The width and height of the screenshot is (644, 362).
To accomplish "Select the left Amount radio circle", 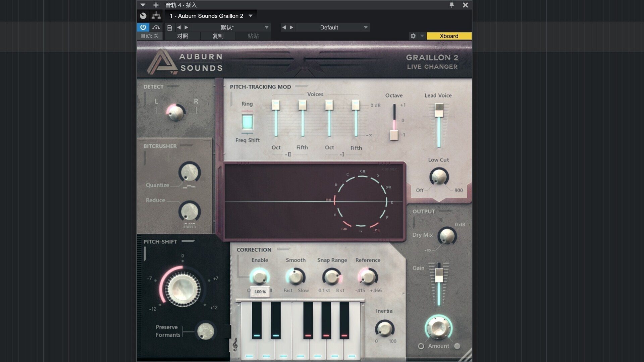I will (421, 346).
